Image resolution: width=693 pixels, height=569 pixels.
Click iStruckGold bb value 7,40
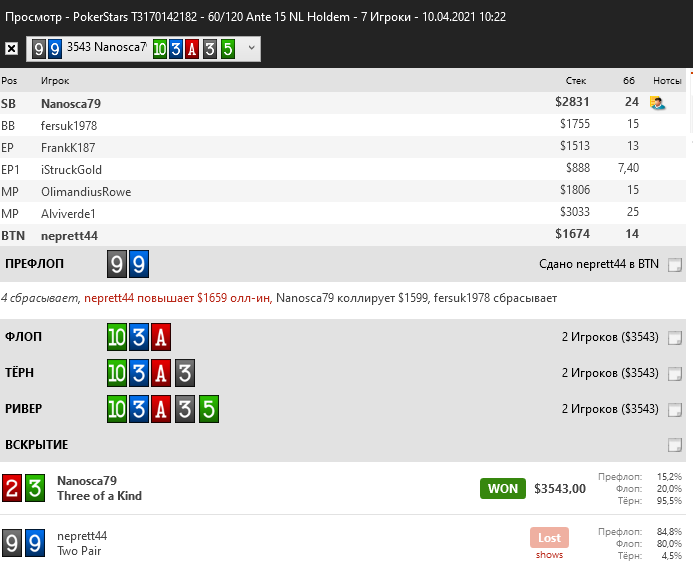click(x=628, y=168)
